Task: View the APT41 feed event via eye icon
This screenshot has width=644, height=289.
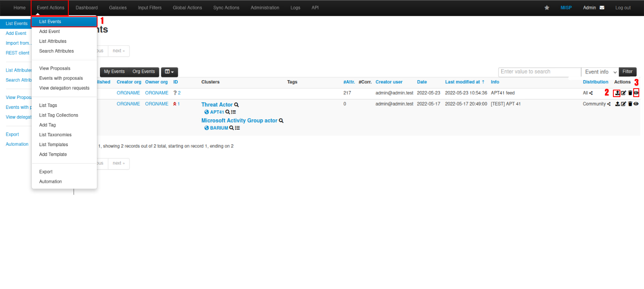Action: pyautogui.click(x=636, y=93)
